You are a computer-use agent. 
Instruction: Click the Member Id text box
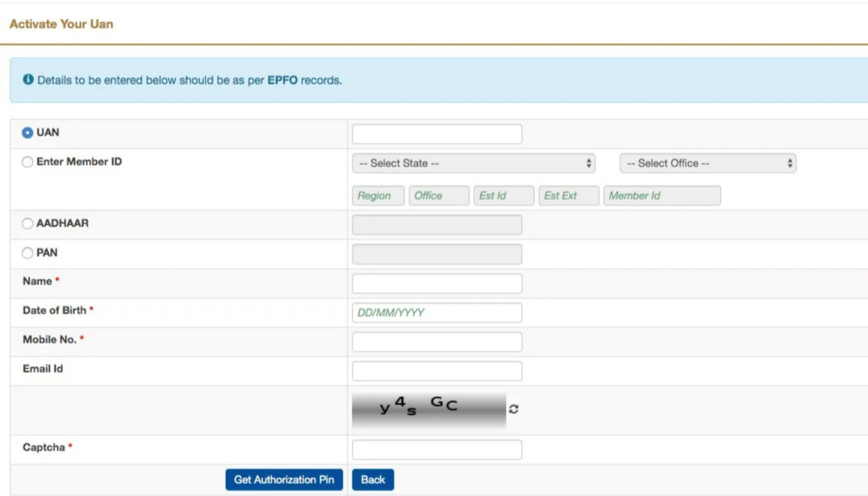pyautogui.click(x=662, y=196)
